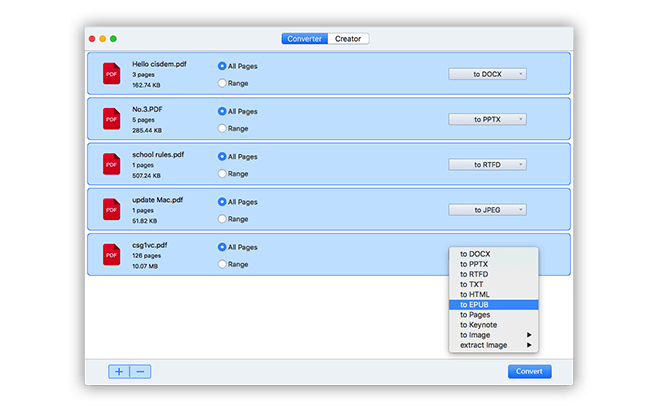
Task: Select Range for school rules.pdf
Action: point(222,174)
